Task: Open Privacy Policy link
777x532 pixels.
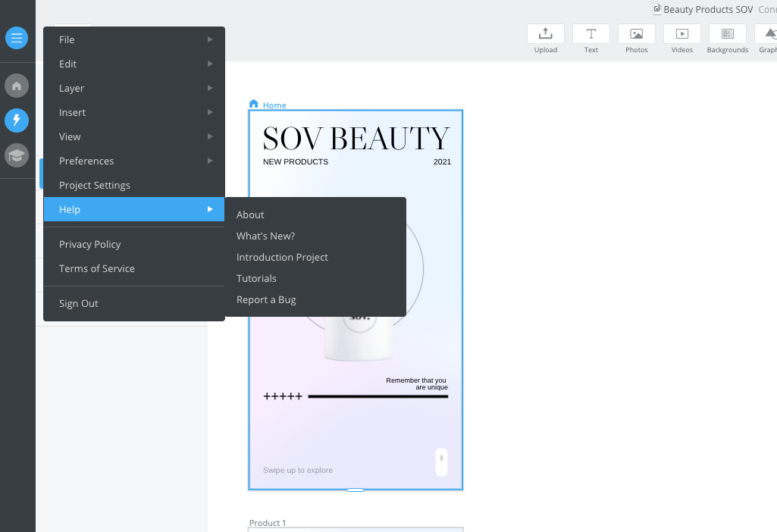Action: point(134,244)
